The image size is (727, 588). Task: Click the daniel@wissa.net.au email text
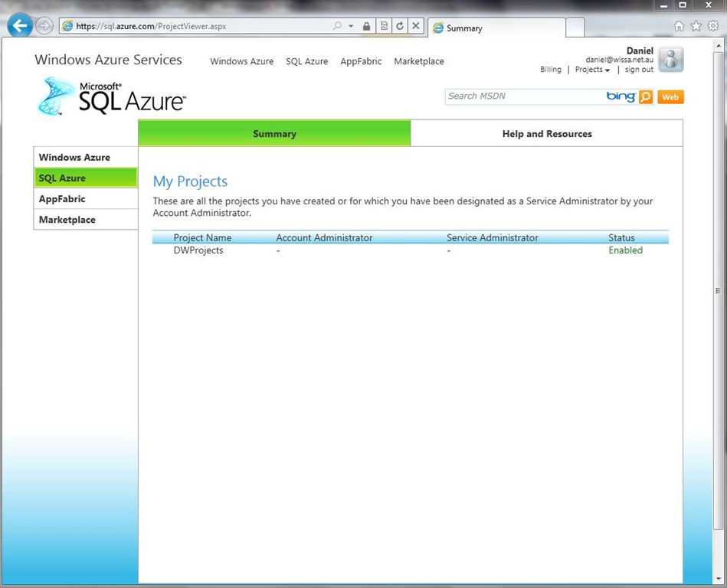click(x=619, y=59)
